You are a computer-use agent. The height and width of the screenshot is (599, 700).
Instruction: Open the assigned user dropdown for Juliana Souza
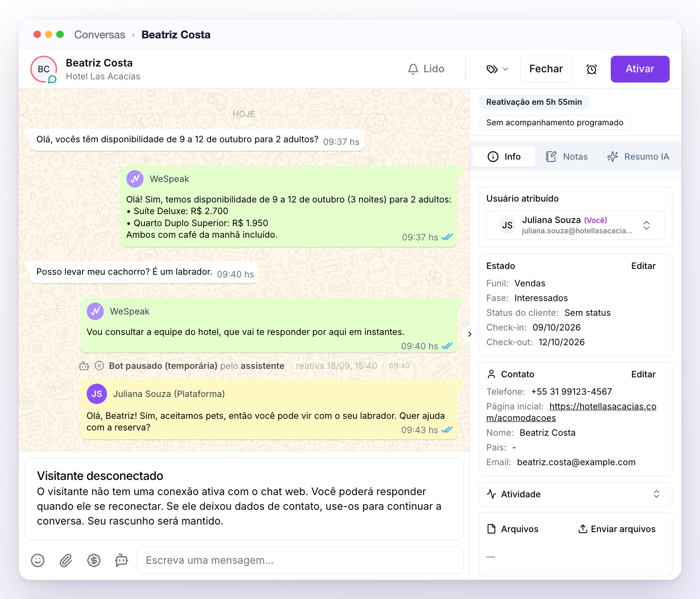tap(575, 225)
